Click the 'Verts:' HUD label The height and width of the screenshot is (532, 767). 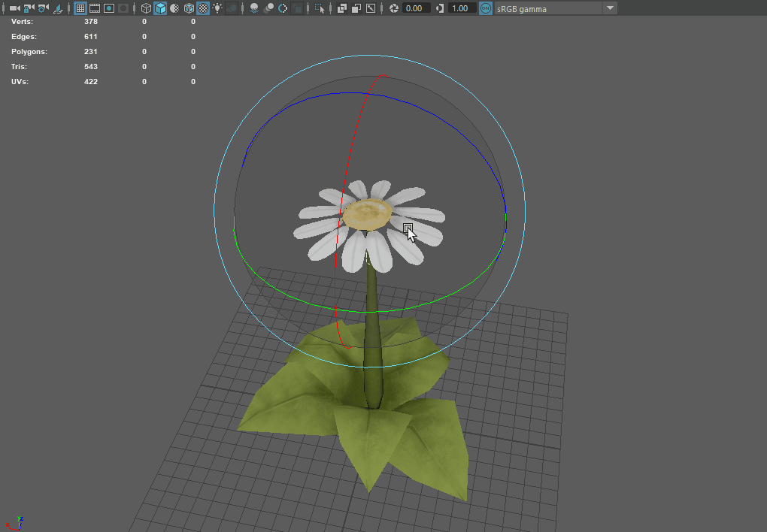tap(23, 22)
